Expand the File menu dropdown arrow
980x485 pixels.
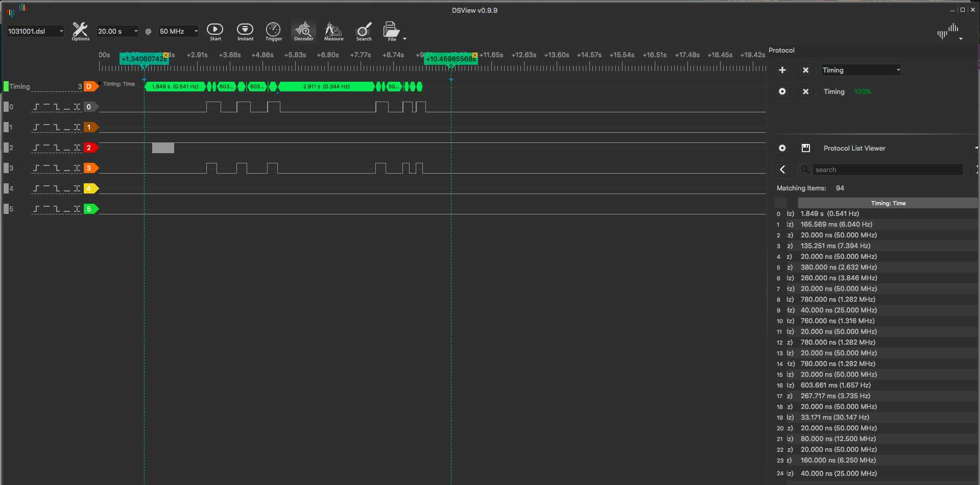405,39
